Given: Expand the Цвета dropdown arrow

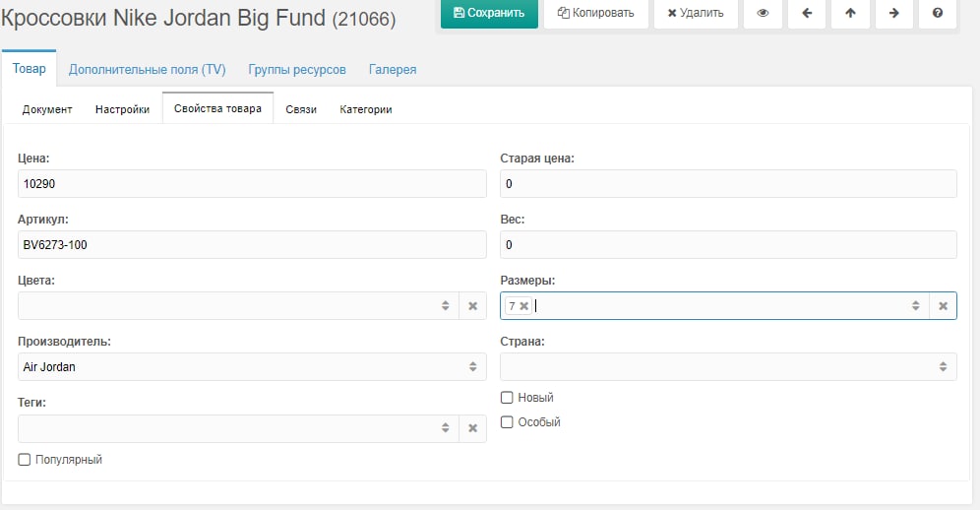Looking at the screenshot, I should 445,306.
